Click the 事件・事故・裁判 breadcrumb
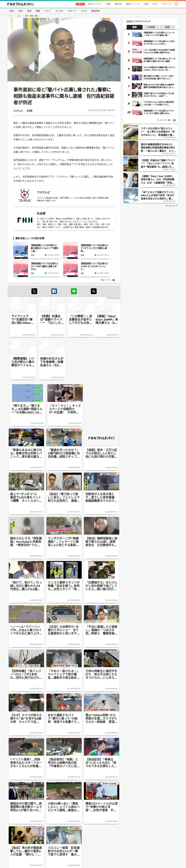This screenshot has height=868, width=186. [31, 16]
